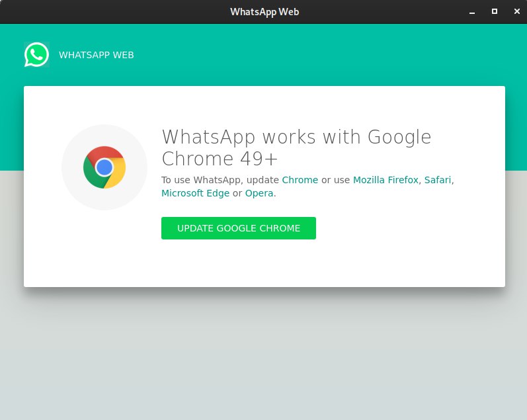Open the Chrome link
This screenshot has height=420, width=527.
coord(300,180)
